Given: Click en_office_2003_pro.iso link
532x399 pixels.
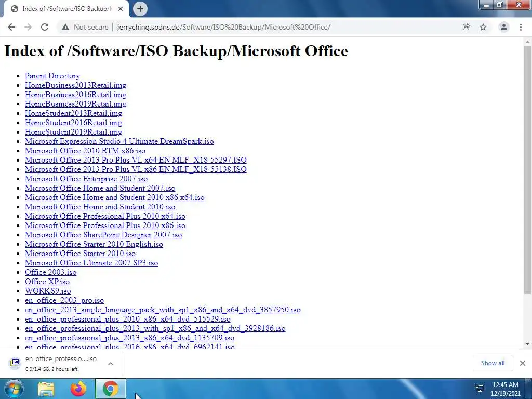Looking at the screenshot, I should [64, 300].
